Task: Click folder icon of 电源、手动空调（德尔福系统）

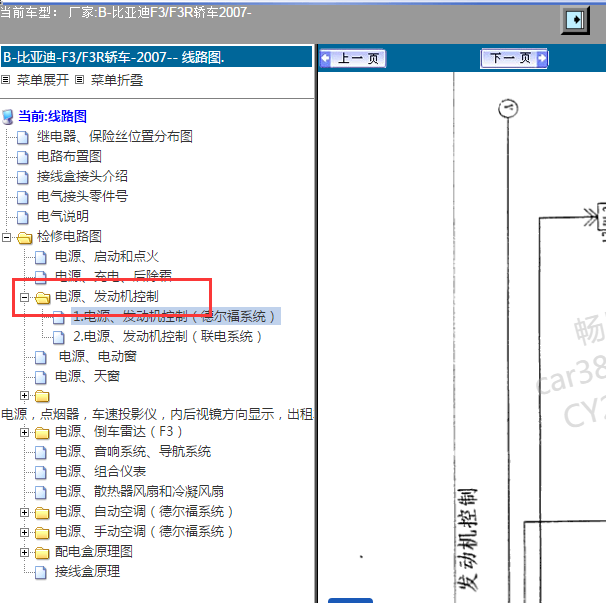Action: click(x=43, y=533)
